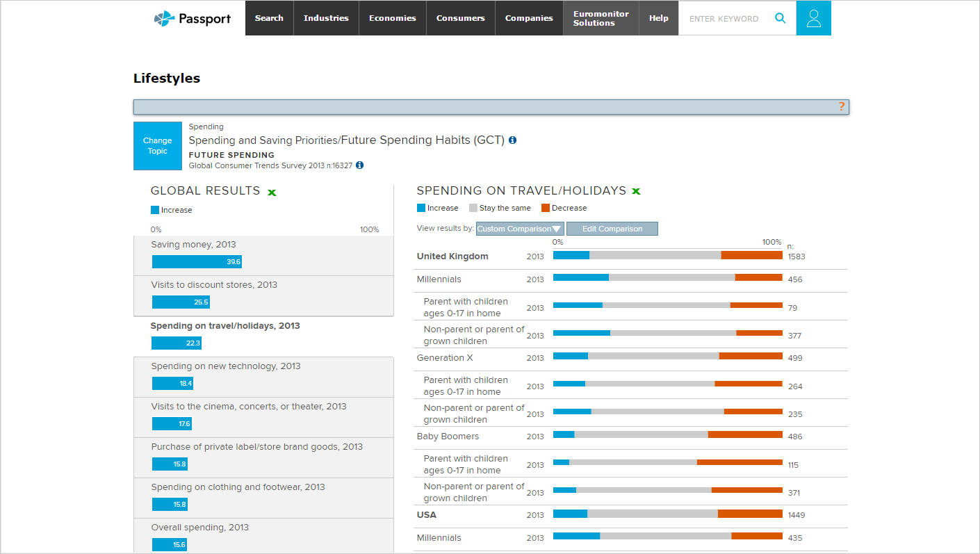
Task: Open the user profile icon
Action: tap(813, 19)
